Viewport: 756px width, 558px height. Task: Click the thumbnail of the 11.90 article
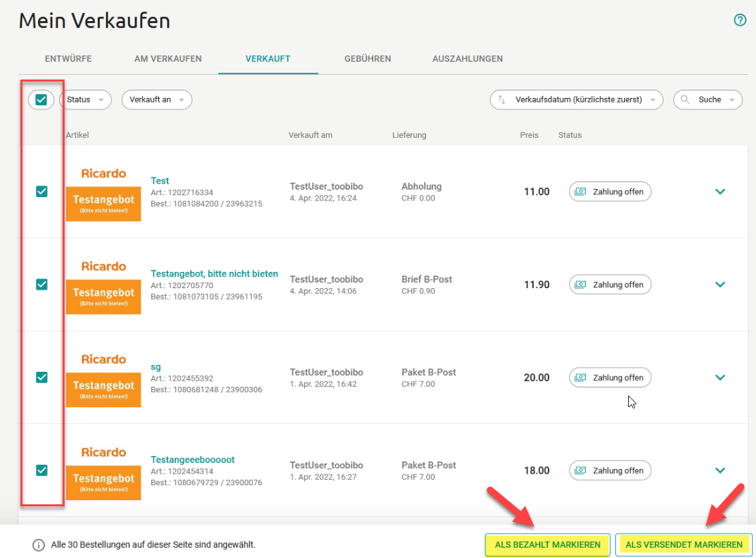[103, 285]
